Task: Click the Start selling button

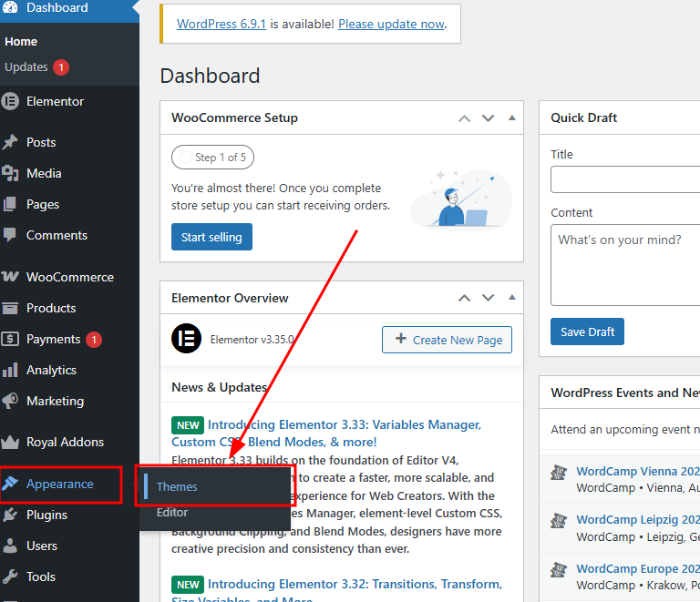Action: tap(211, 237)
